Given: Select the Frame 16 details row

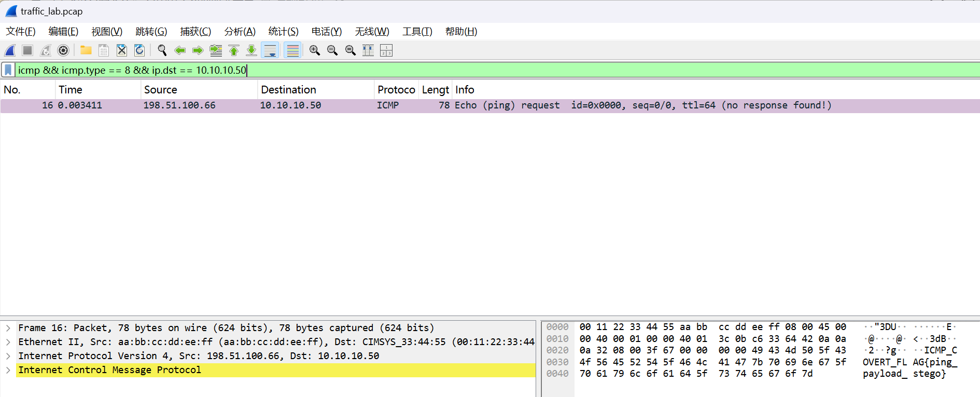Looking at the screenshot, I should click(276, 328).
